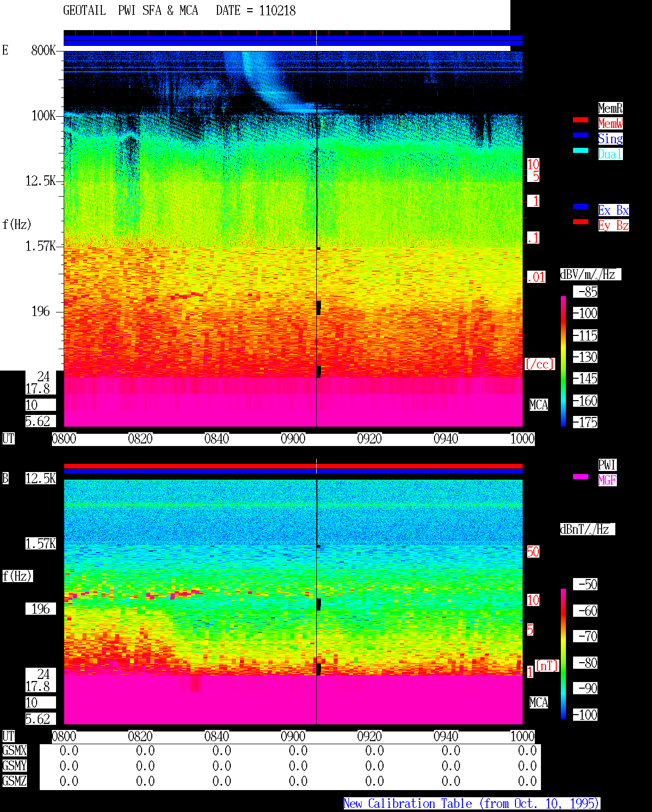Click the PWI legend label
This screenshot has height=812, width=652.
point(607,465)
